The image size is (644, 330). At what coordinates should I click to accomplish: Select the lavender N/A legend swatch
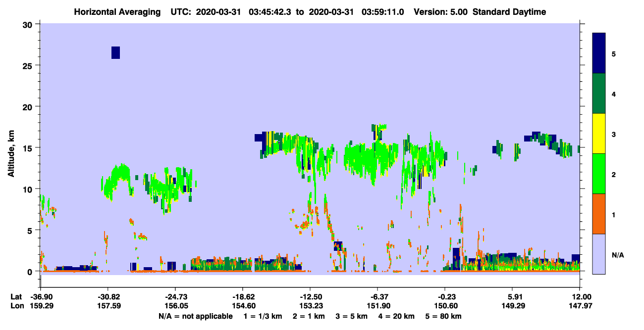[x=599, y=254]
